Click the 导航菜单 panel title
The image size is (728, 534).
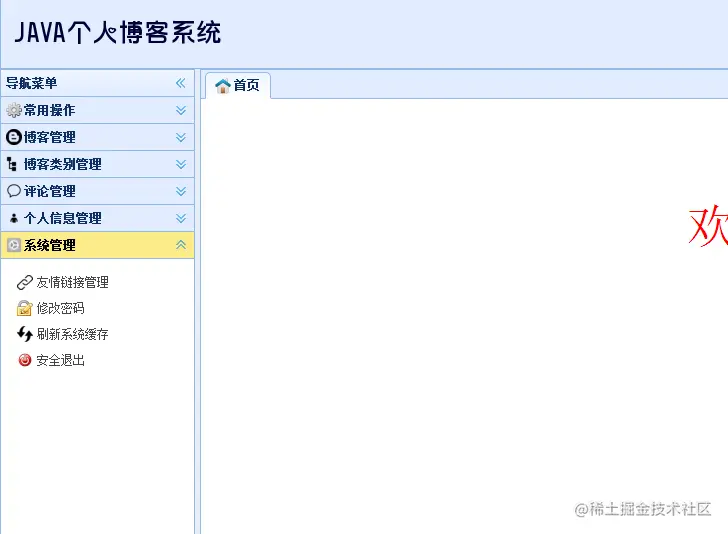pos(32,83)
